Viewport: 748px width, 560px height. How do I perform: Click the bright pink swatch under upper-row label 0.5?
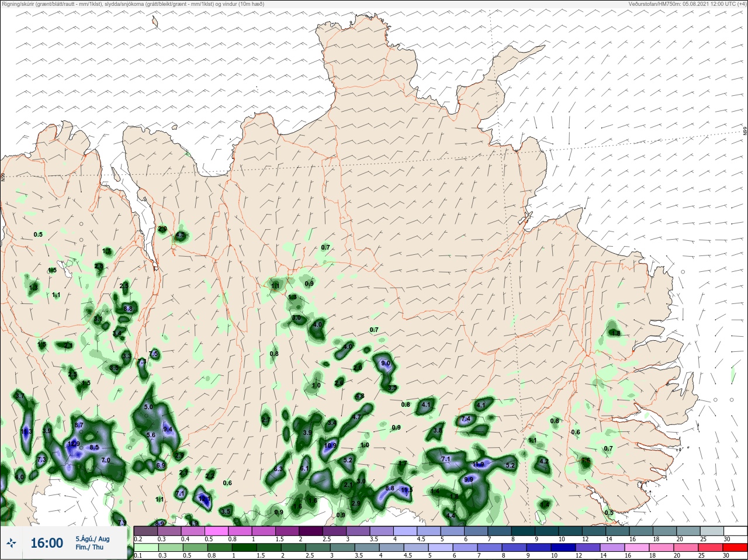coord(217,531)
